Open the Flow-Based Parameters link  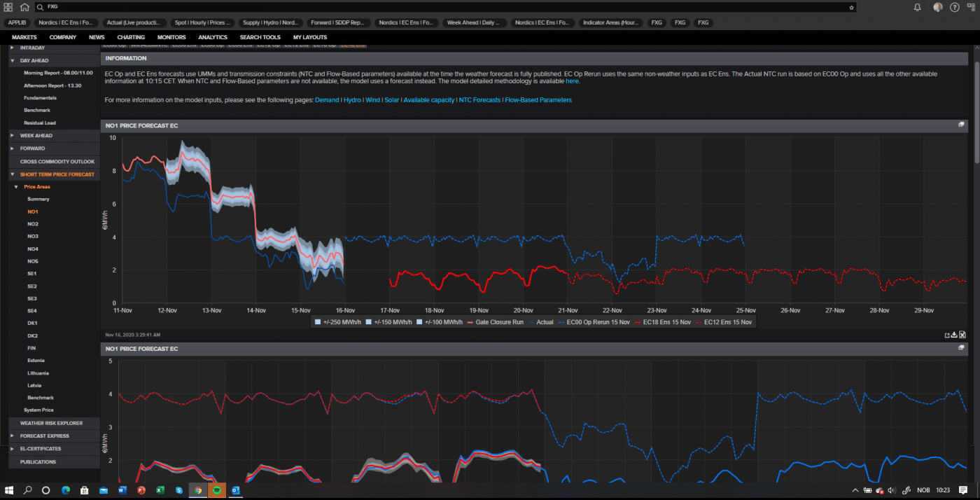[x=538, y=100]
